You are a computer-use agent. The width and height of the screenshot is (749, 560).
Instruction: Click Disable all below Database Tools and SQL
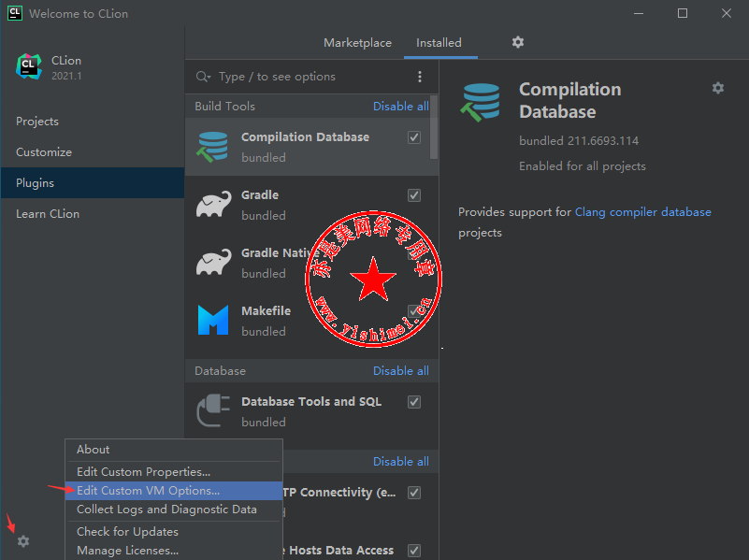401,462
